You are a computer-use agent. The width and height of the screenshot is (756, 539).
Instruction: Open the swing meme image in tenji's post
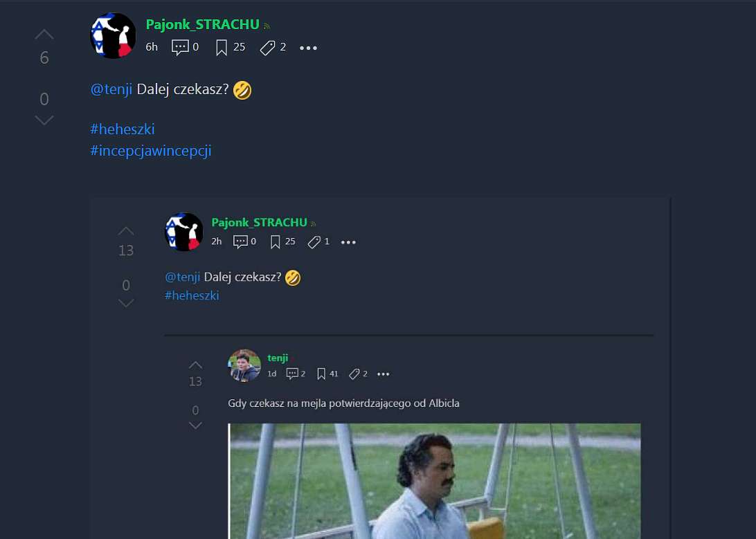[434, 481]
